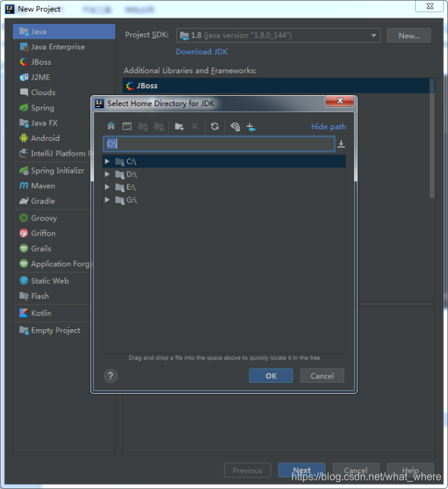The height and width of the screenshot is (489, 448).
Task: Click the Hide path link
Action: [x=328, y=127]
